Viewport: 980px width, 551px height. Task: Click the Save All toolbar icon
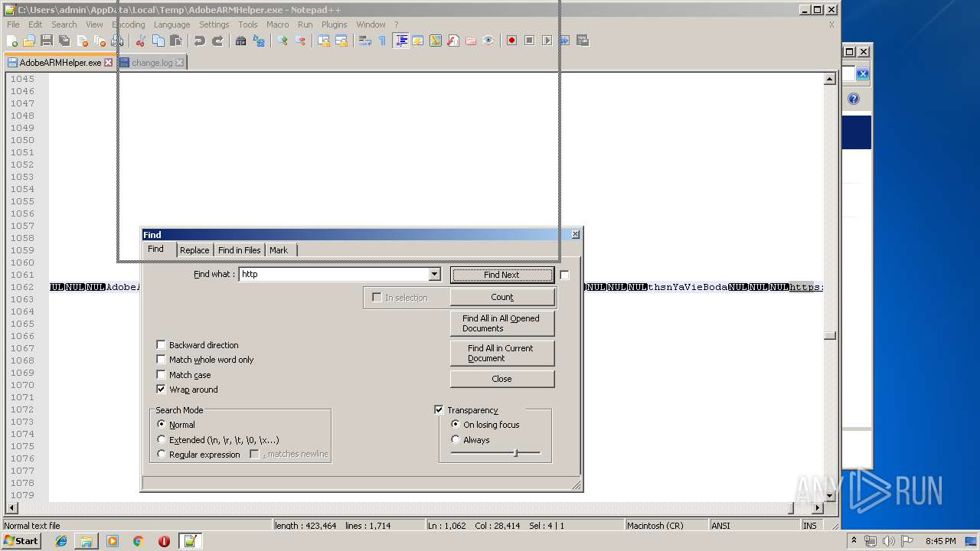click(64, 41)
